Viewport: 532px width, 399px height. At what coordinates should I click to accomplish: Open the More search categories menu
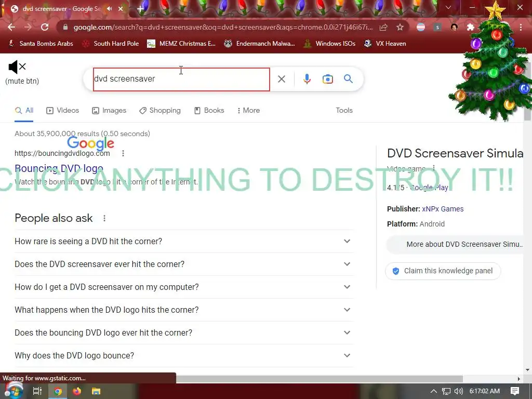(249, 110)
